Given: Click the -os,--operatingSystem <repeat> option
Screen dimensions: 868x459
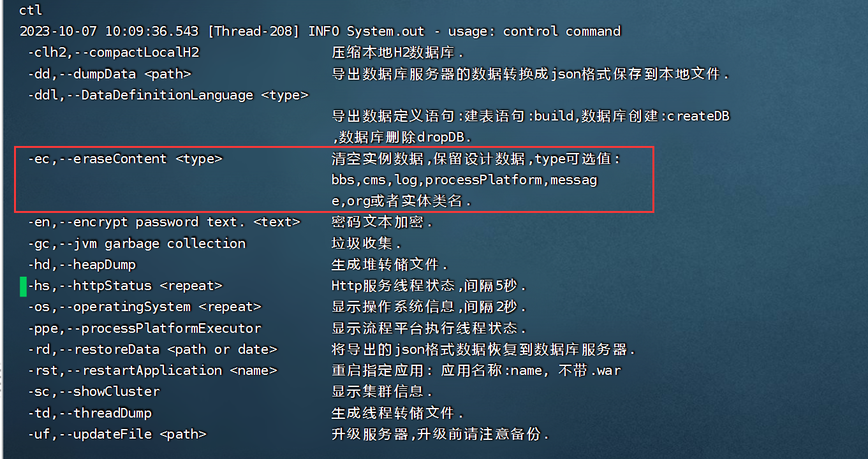Looking at the screenshot, I should pos(144,307).
